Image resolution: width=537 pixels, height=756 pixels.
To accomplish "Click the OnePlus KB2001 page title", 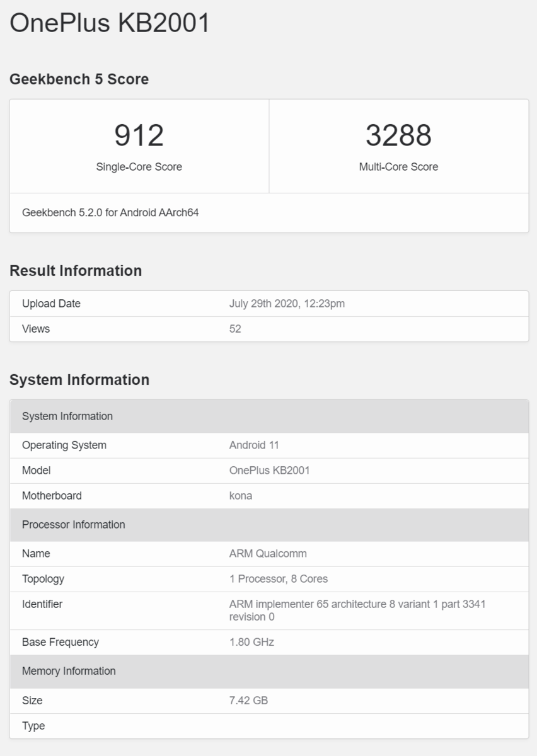I will click(x=110, y=23).
